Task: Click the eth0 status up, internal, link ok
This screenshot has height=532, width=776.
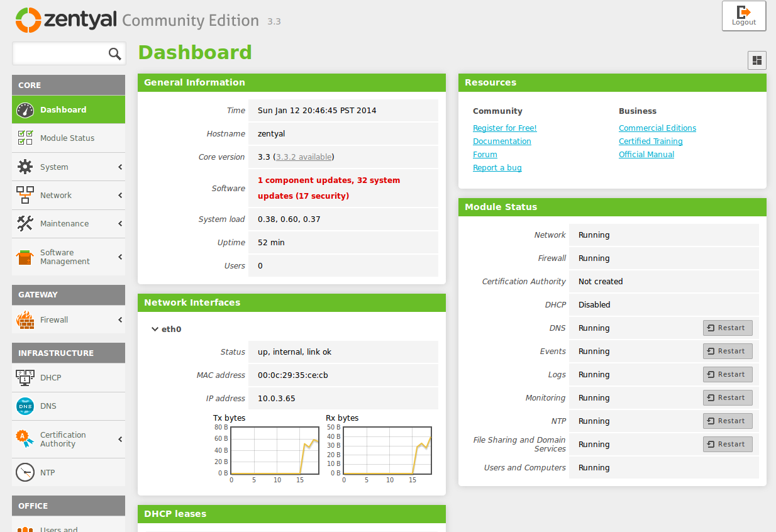Action: click(294, 352)
